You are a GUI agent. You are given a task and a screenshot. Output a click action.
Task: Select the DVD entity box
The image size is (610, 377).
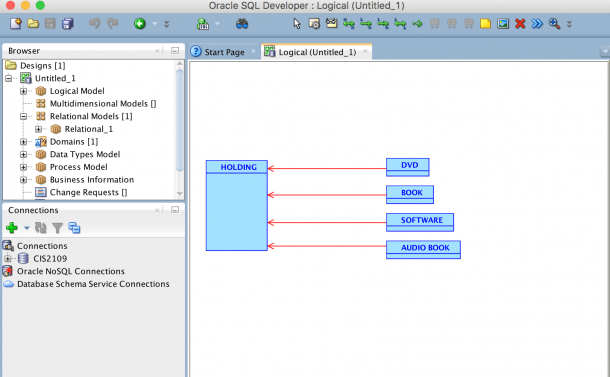pos(408,167)
